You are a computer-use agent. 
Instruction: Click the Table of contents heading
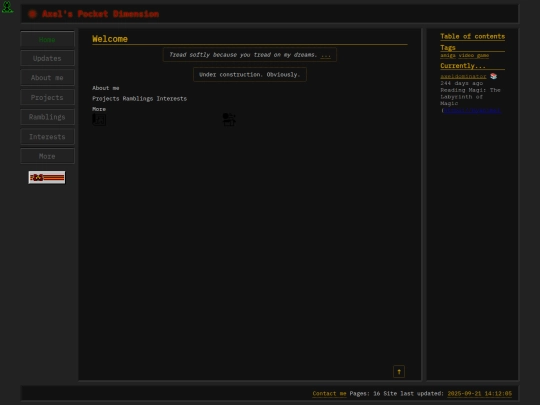tap(472, 37)
